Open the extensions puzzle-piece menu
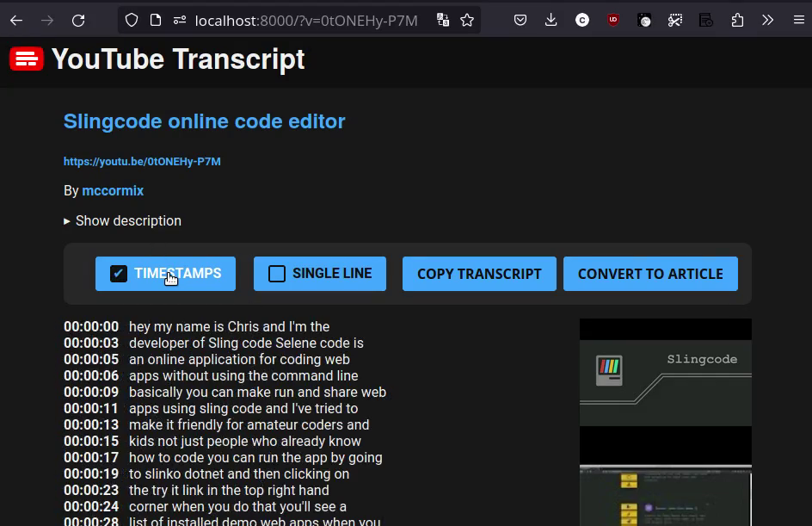Image resolution: width=812 pixels, height=526 pixels. [x=737, y=20]
